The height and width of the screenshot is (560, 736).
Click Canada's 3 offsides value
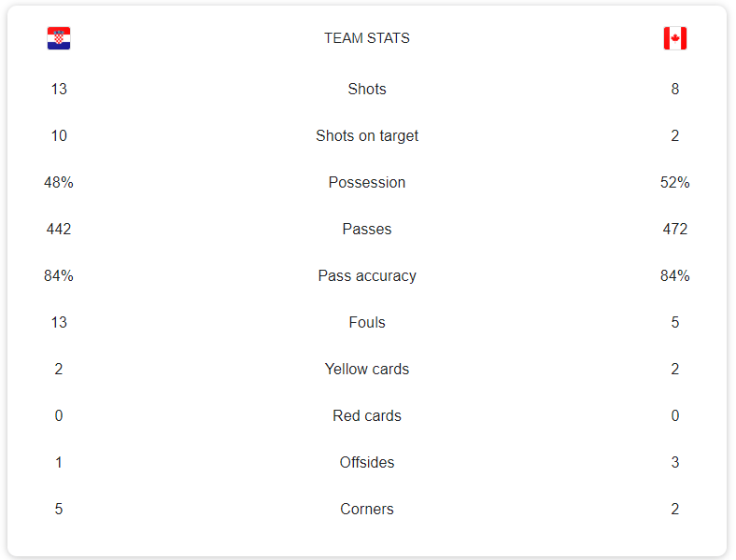675,462
